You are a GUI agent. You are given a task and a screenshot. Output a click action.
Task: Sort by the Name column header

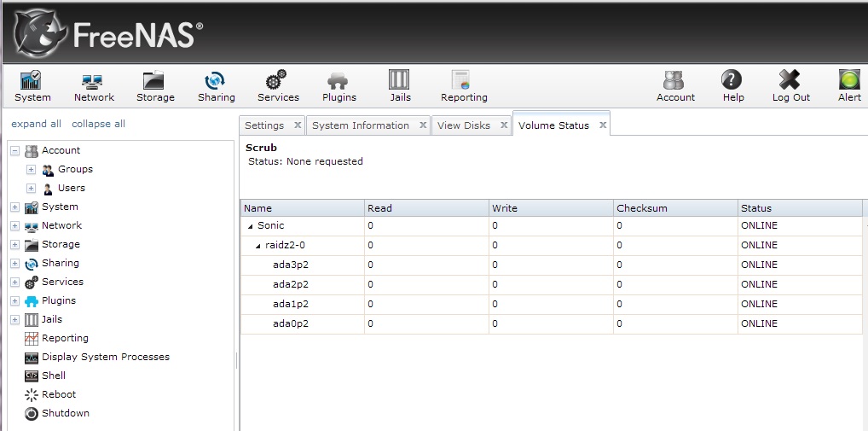[302, 208]
